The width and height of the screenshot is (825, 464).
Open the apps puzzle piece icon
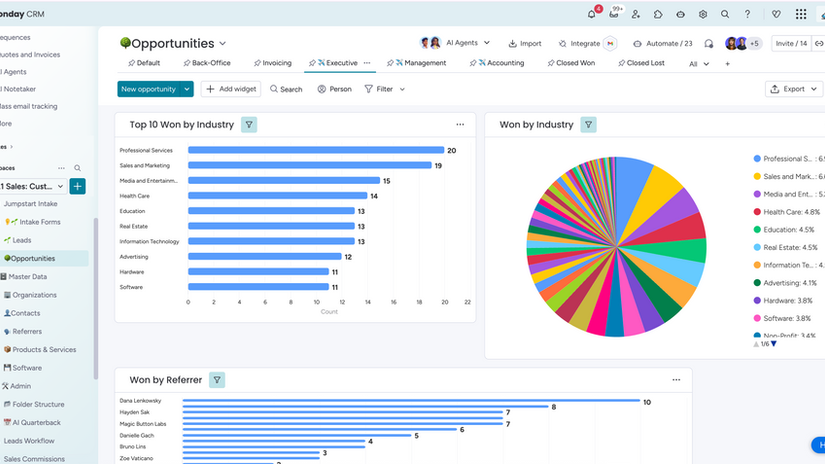tap(658, 14)
